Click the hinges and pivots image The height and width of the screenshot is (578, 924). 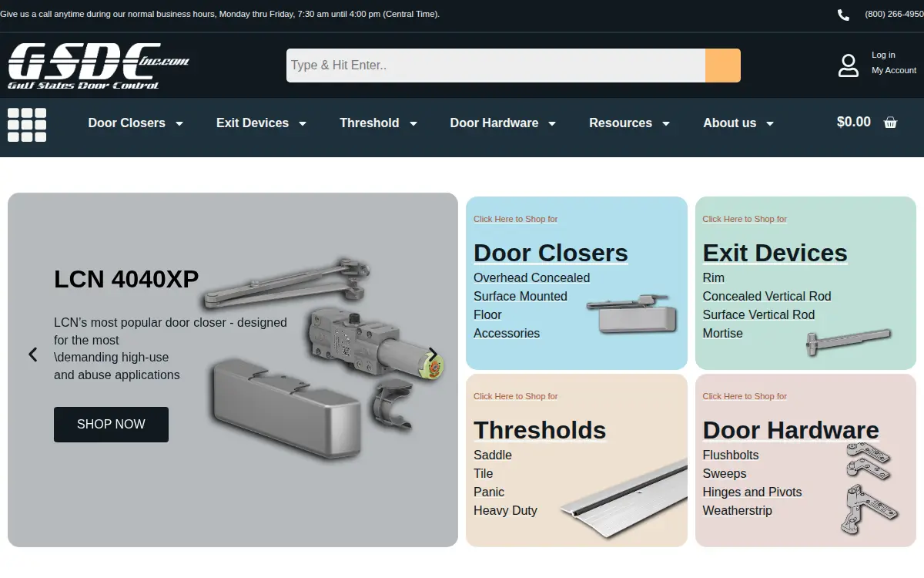[x=869, y=489]
